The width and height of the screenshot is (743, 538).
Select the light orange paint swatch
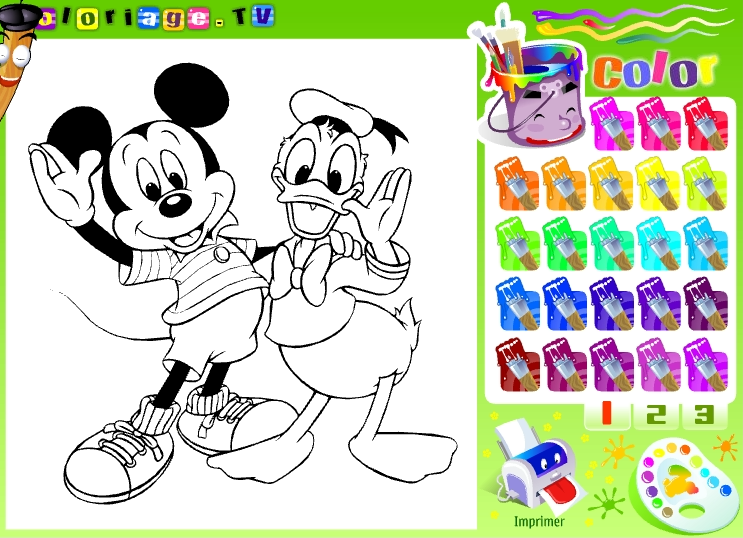click(x=564, y=184)
